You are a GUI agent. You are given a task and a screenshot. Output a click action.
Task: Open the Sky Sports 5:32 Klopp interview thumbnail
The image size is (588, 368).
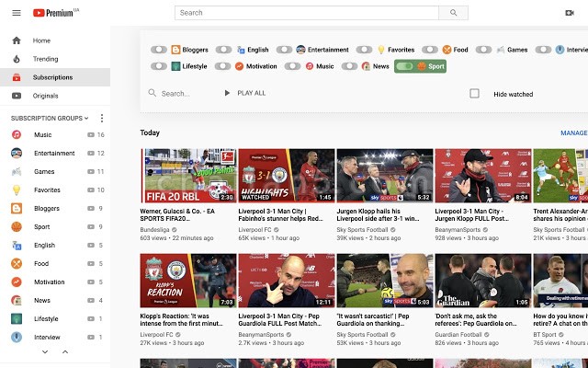coord(385,176)
